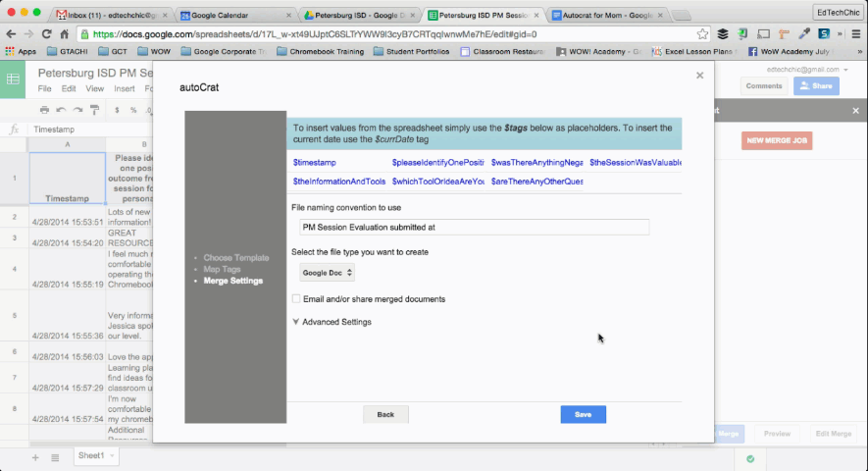Open the File menu in Sheets

pos(44,88)
